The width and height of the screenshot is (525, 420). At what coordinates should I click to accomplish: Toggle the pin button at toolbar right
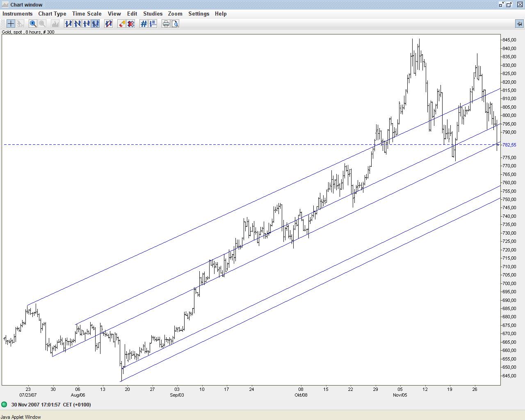(x=519, y=24)
